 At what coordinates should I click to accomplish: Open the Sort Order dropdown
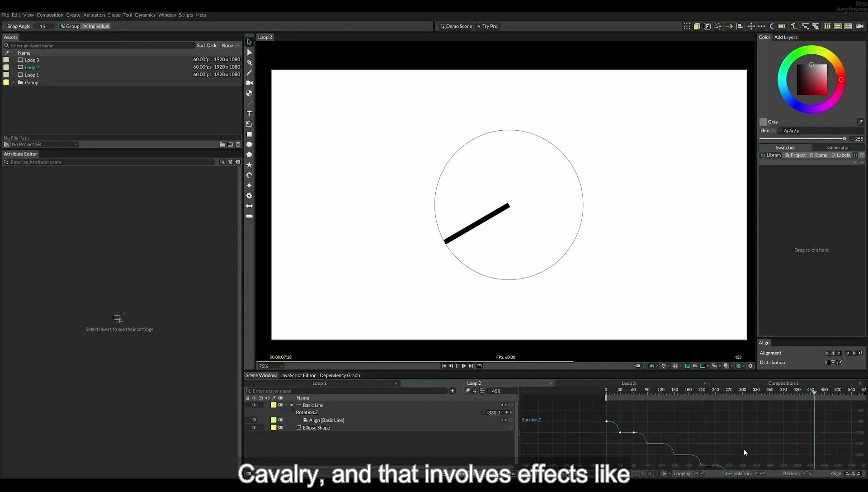coord(231,46)
